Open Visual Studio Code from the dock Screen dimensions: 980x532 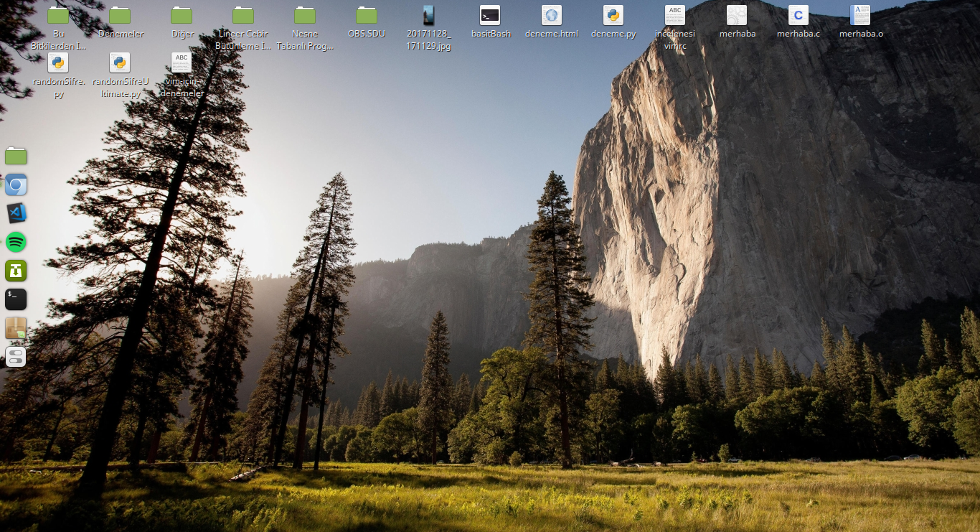click(16, 213)
